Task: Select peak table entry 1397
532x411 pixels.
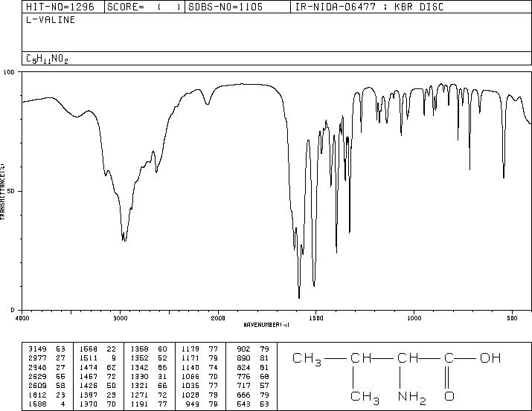Action: pyautogui.click(x=89, y=395)
